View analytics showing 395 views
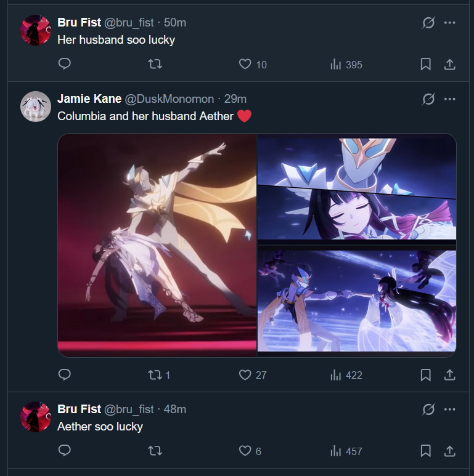 [x=346, y=65]
